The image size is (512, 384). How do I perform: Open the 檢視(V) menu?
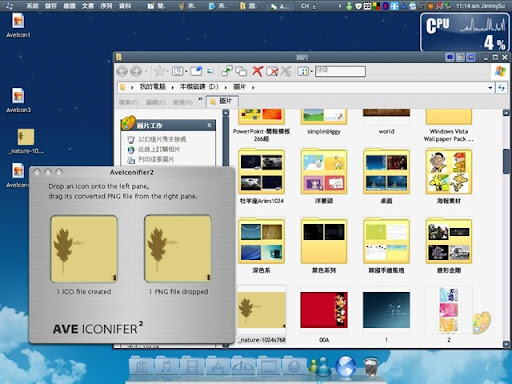183,102
